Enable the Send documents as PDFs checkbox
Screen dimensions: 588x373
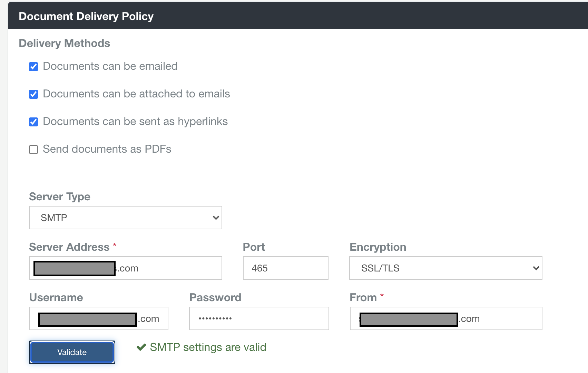point(33,149)
